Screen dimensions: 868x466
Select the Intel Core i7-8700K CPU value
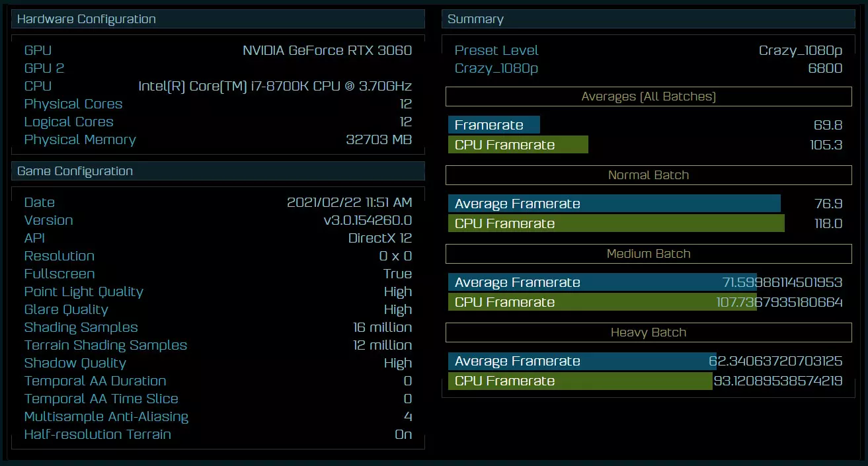(275, 87)
